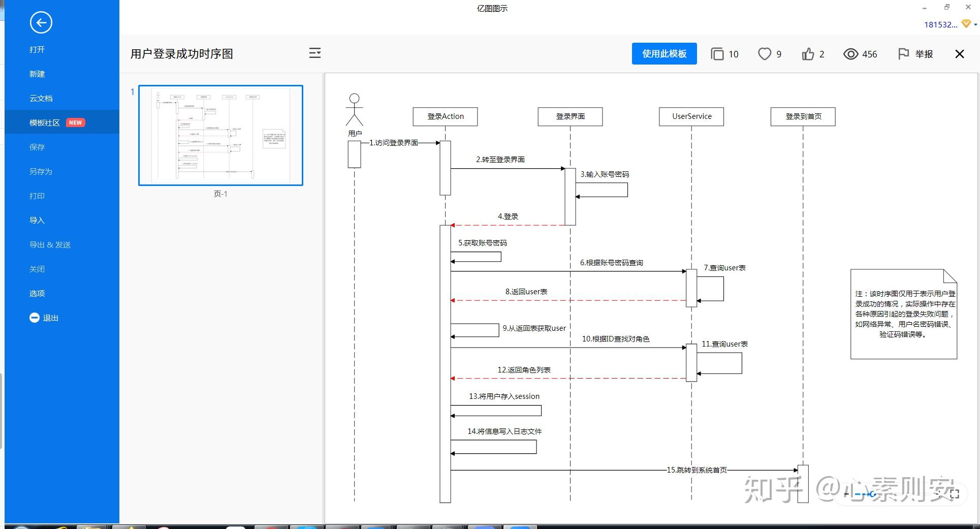Open 模板社区 in the sidebar
Screen dimensions: 980x529
(45, 122)
